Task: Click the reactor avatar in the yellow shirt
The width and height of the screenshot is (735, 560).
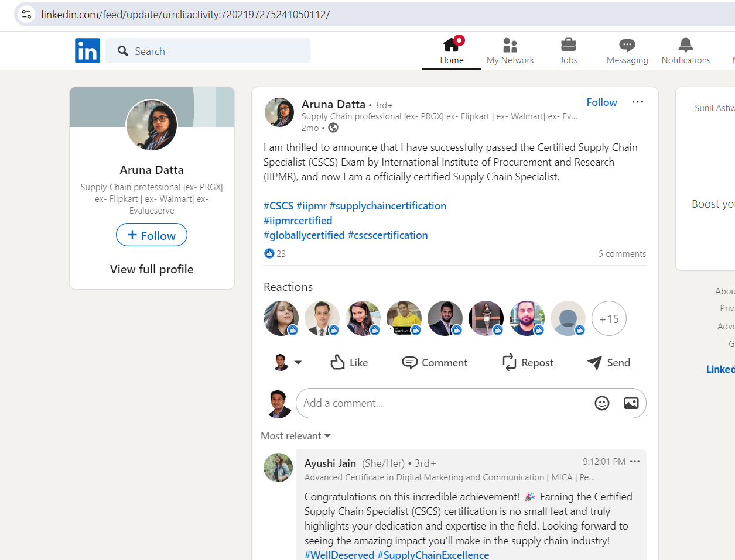Action: [404, 318]
